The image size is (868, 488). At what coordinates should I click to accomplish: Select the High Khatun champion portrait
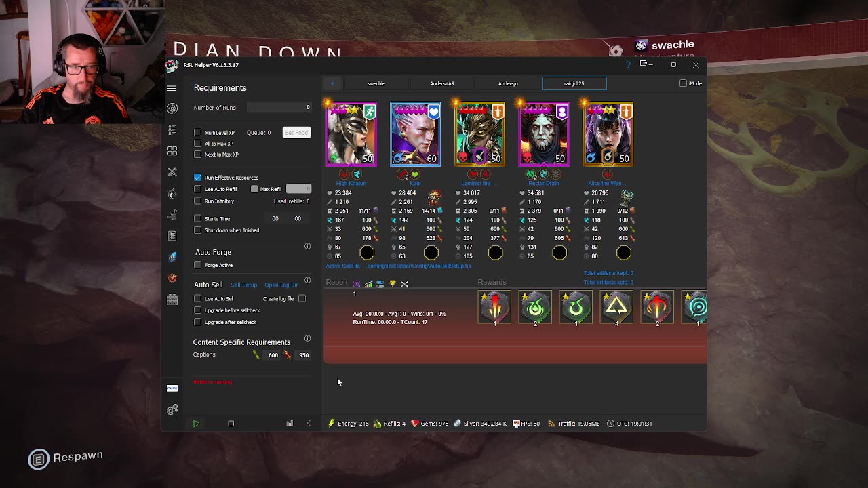pyautogui.click(x=351, y=134)
